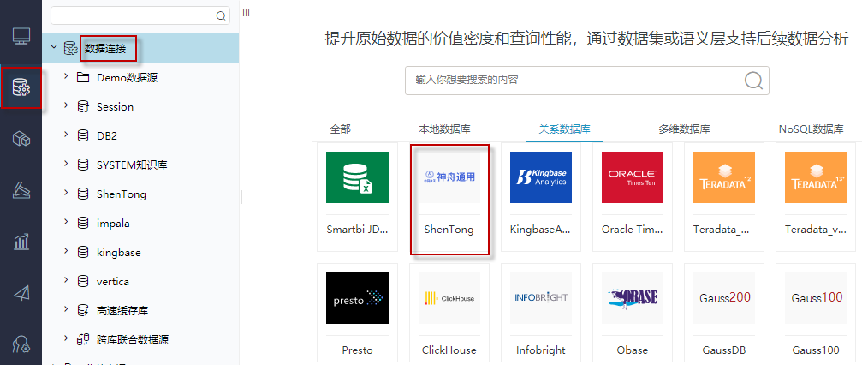Screen dimensions: 868x365
Task: Expand the Session tree node
Action: click(66, 105)
